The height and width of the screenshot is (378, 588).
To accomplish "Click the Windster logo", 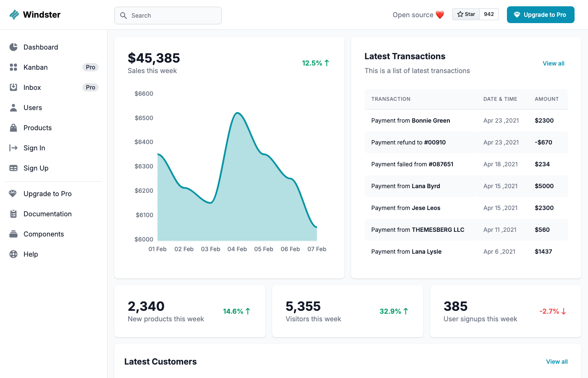I will 35,14.
